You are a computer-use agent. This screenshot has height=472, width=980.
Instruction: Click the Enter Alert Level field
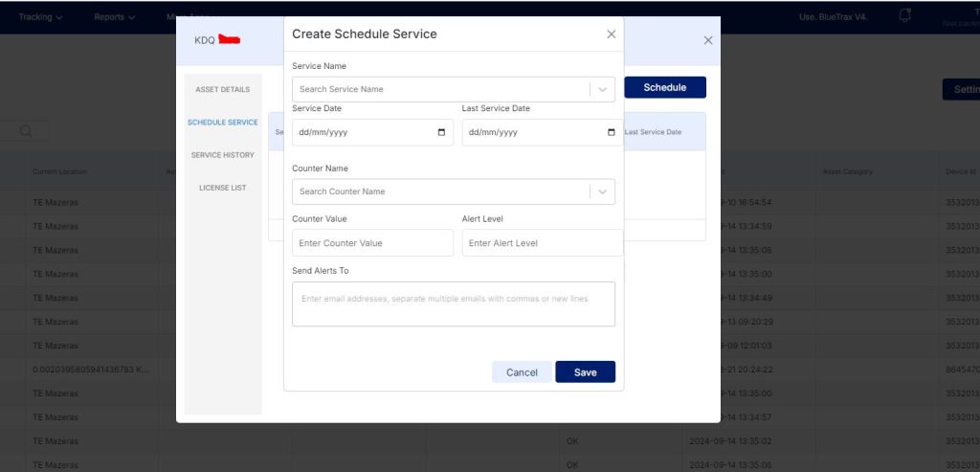click(542, 243)
